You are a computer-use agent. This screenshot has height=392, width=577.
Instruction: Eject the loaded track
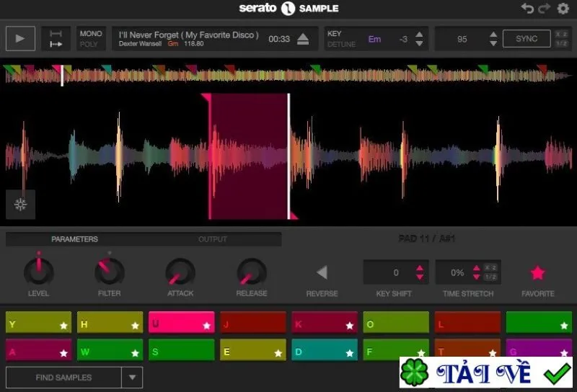click(x=303, y=39)
